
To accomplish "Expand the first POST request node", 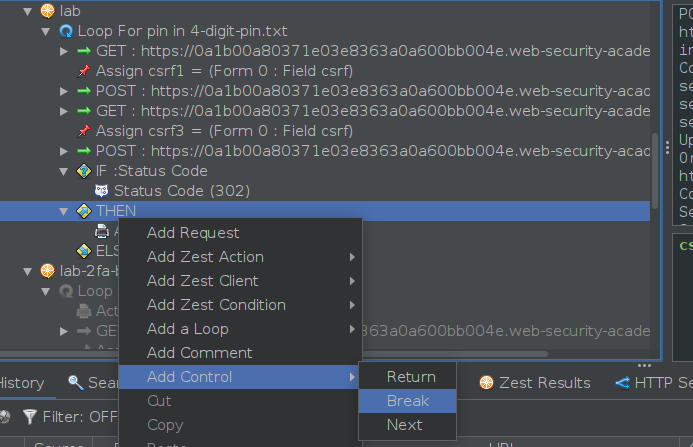I will (x=65, y=91).
